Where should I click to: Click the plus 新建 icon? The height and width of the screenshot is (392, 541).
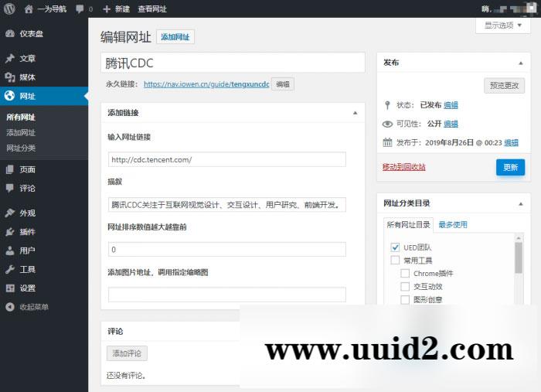tap(107, 9)
